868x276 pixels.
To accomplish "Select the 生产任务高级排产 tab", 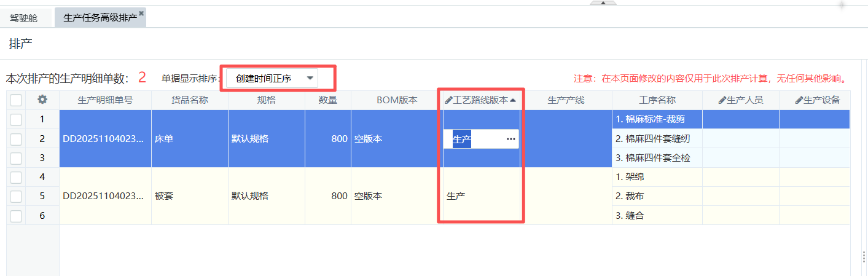I will tap(100, 18).
